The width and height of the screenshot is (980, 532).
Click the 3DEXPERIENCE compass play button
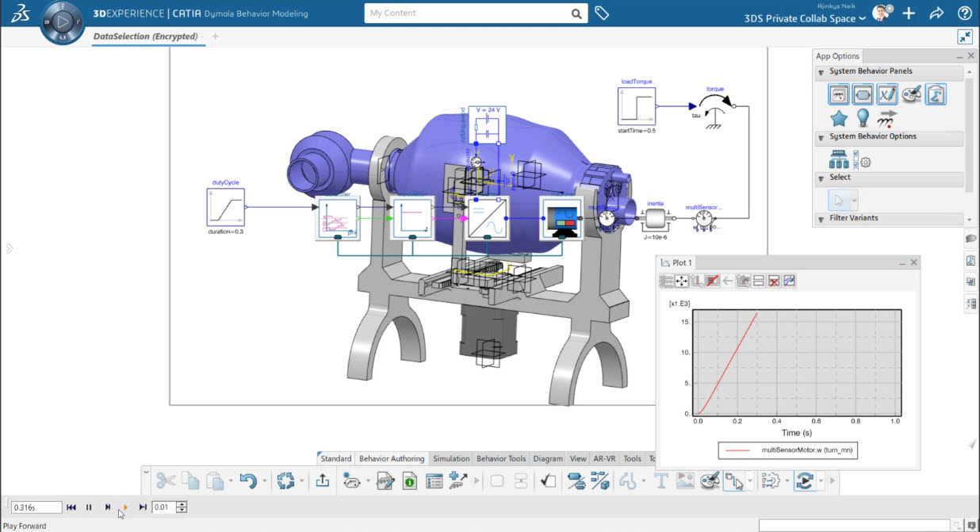pos(63,22)
